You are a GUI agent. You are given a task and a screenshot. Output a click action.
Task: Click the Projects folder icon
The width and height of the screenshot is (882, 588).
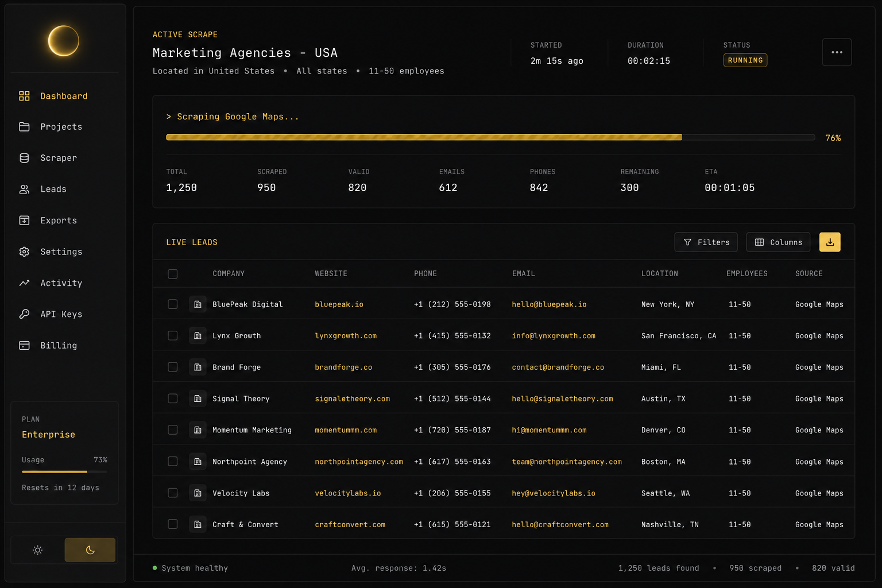point(24,127)
